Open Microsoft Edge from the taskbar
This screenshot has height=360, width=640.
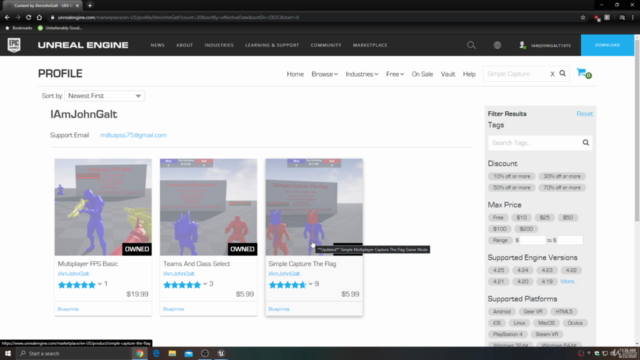(x=156, y=353)
